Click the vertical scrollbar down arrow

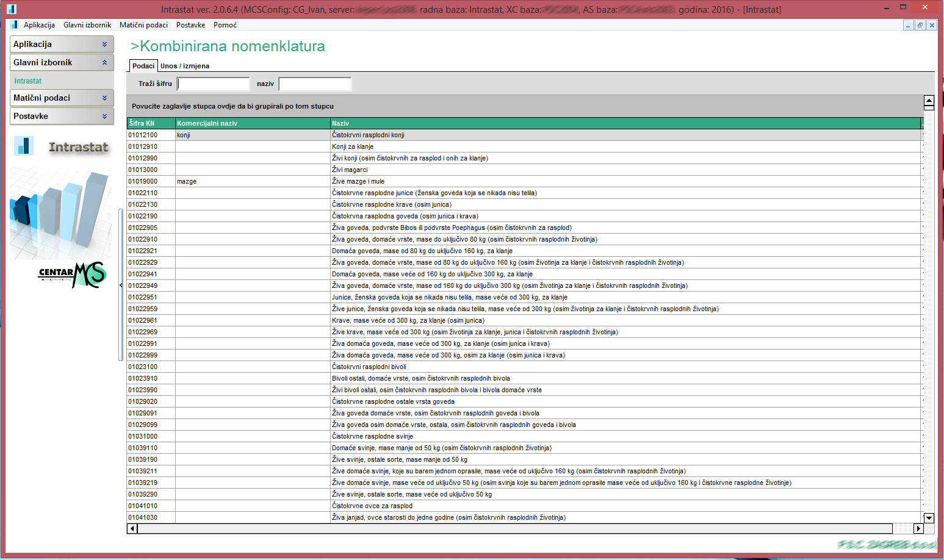929,518
